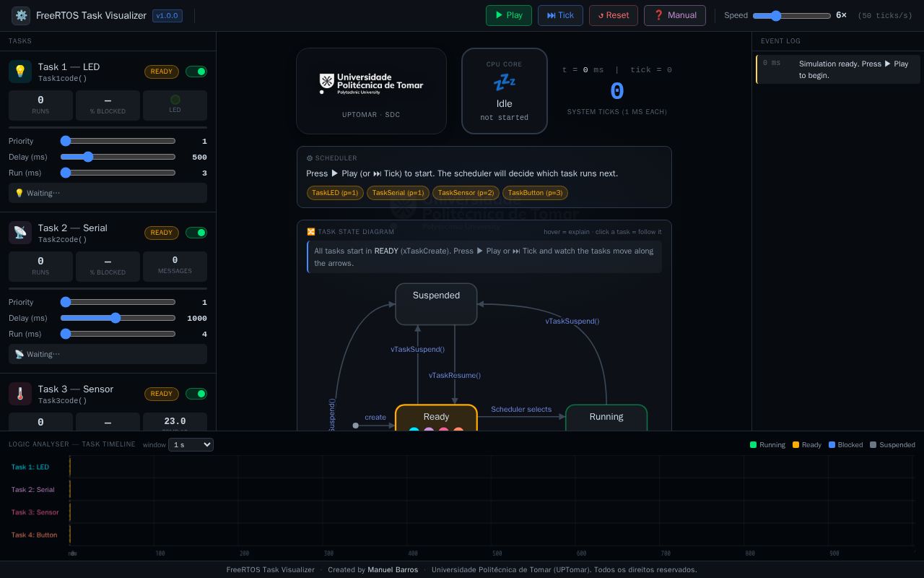Viewport: 924px width, 578px height.
Task: Click the Task 1: LED timeline label
Action: pos(30,467)
